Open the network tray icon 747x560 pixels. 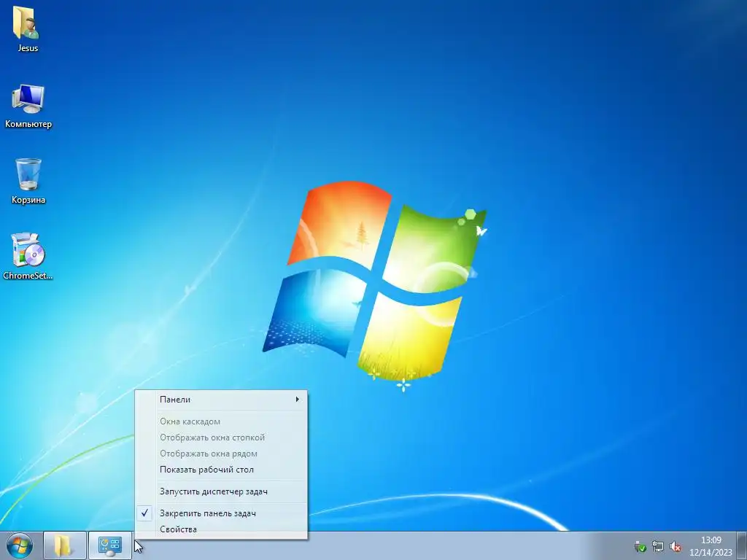[658, 546]
